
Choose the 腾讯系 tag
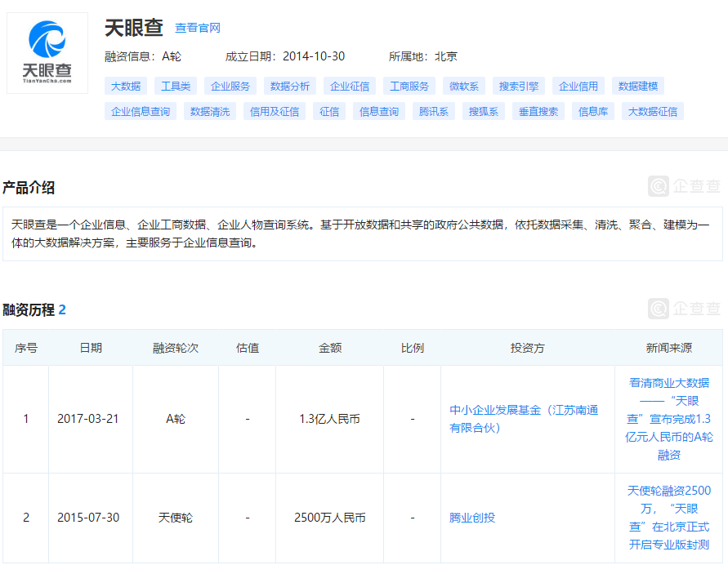(x=434, y=111)
